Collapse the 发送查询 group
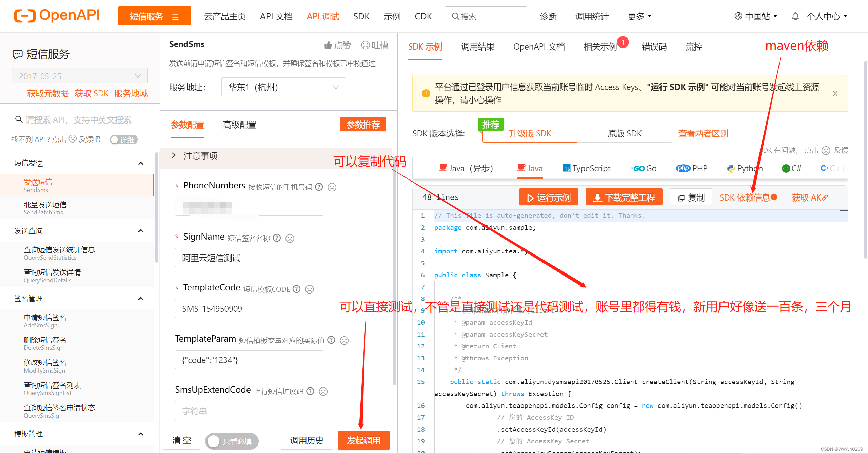Viewport: 868px width, 454px height. point(141,231)
